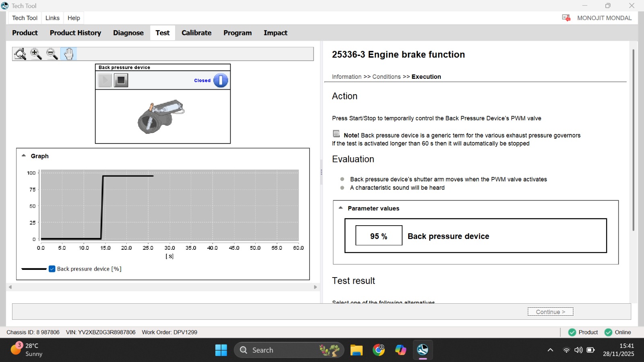Stop the Back pressure device test
The width and height of the screenshot is (644, 362).
click(121, 80)
